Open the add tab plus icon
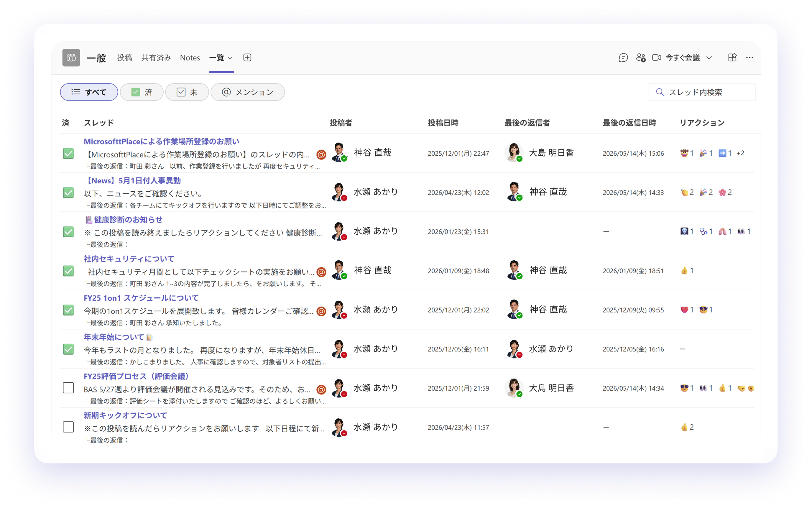 (247, 57)
